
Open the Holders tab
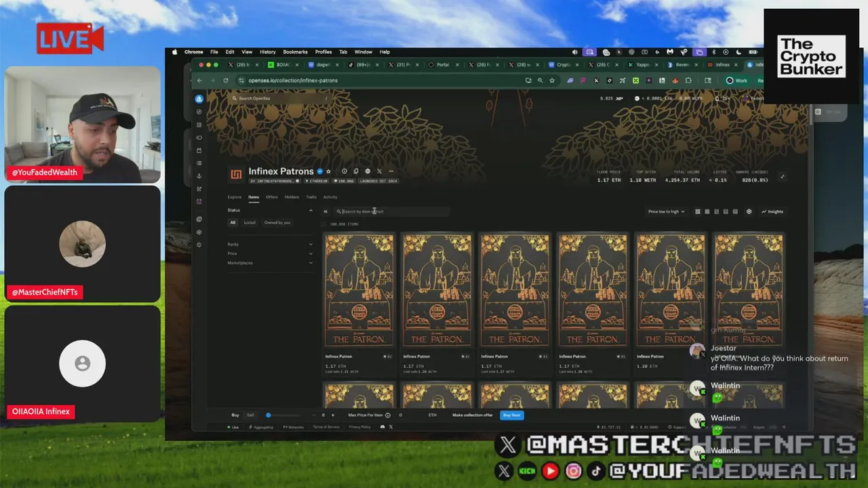click(x=292, y=197)
